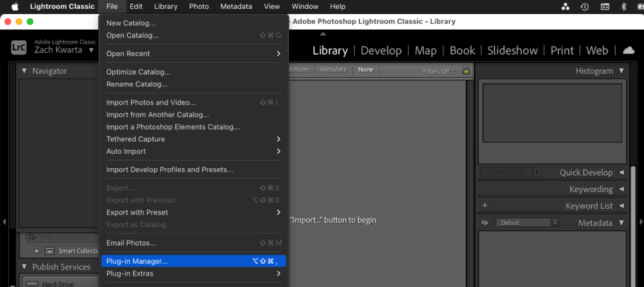
Task: Switch to the Print module
Action: pos(562,50)
